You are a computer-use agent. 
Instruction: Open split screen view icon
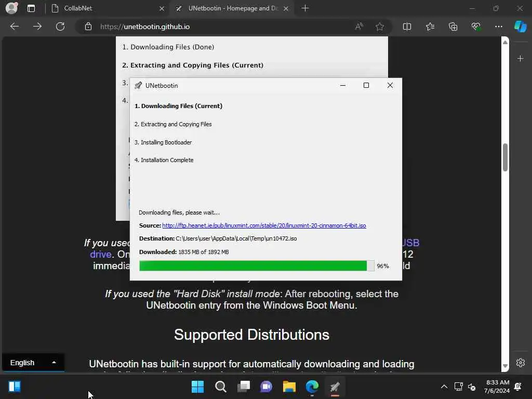(x=407, y=26)
